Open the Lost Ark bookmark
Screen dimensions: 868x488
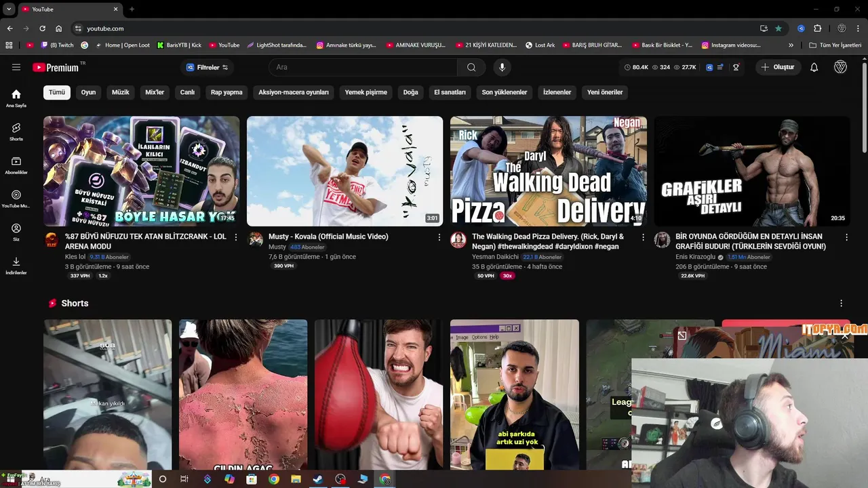tap(540, 45)
